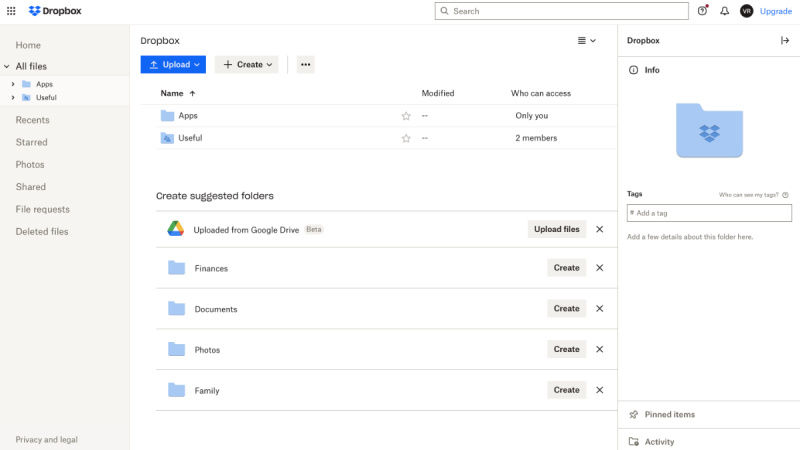Image resolution: width=800 pixels, height=450 pixels.
Task: Click the Apps folder icon in file list
Action: (x=167, y=115)
